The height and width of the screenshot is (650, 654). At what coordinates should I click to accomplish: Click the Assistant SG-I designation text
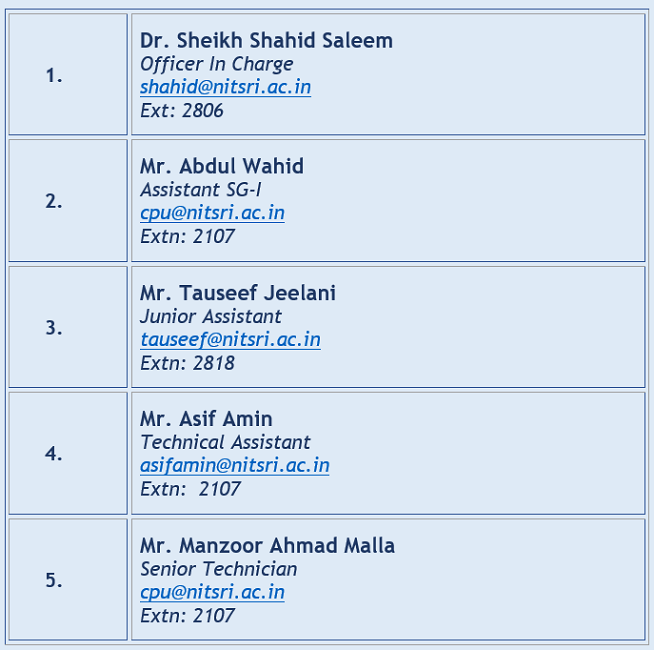[x=201, y=190]
